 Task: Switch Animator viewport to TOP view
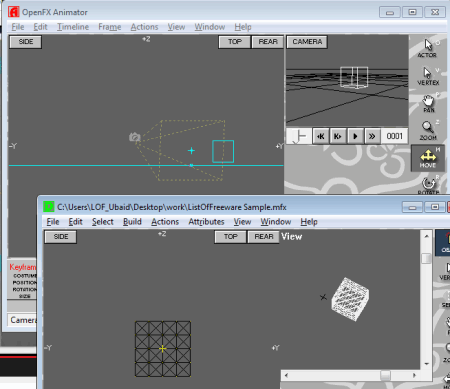click(x=235, y=42)
